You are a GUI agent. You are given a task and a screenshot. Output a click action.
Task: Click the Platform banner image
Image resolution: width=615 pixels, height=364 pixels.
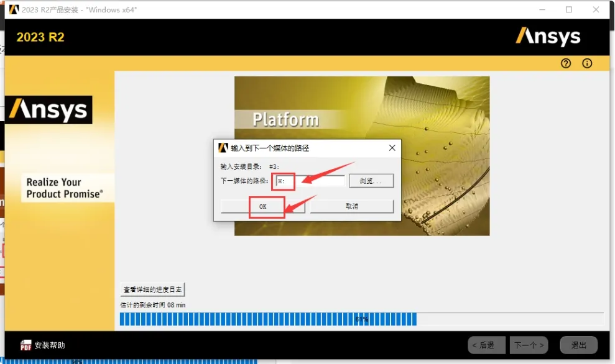362,156
